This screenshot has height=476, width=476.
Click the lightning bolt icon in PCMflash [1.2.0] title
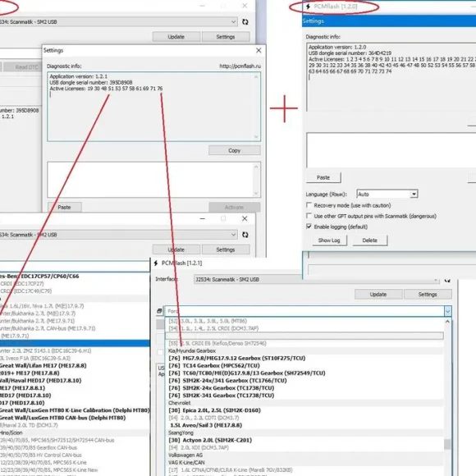[308, 7]
